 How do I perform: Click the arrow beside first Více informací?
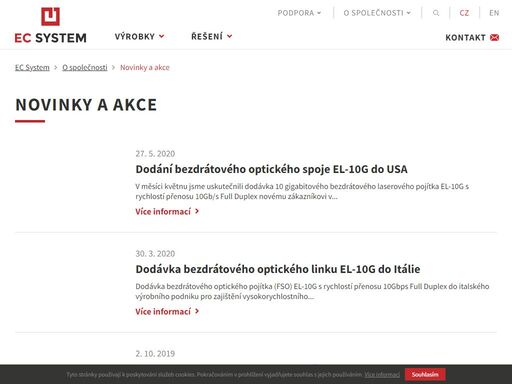[x=197, y=211]
